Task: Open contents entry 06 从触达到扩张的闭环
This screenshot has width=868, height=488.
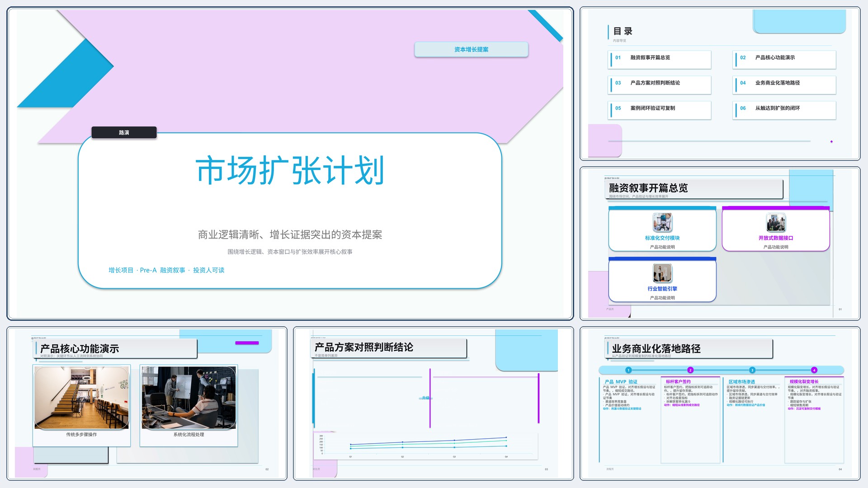Action: tap(784, 110)
